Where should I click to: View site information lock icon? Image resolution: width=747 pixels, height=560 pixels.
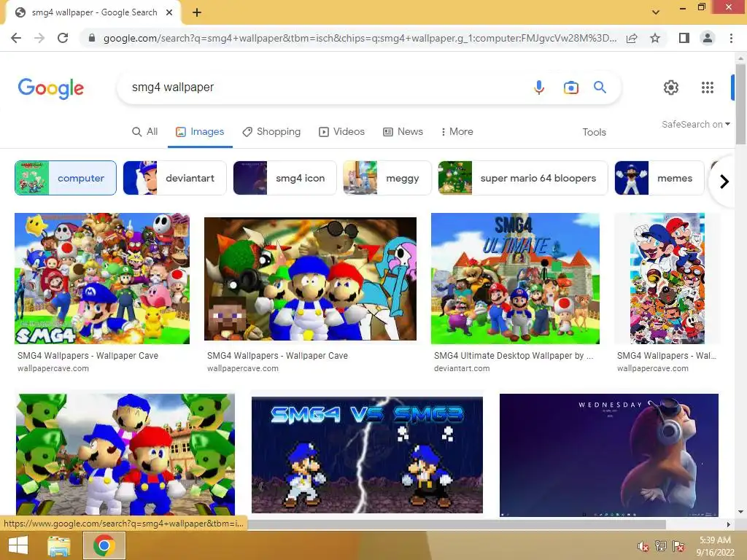(x=93, y=38)
